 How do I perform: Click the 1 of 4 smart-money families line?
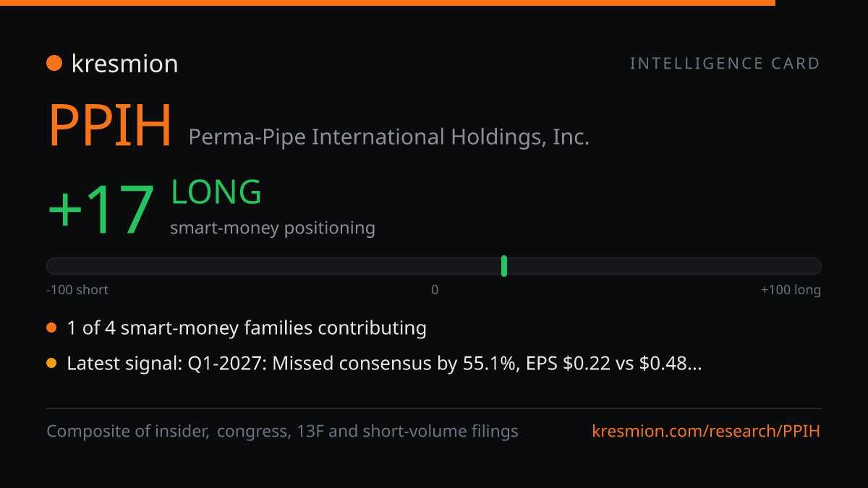(247, 328)
